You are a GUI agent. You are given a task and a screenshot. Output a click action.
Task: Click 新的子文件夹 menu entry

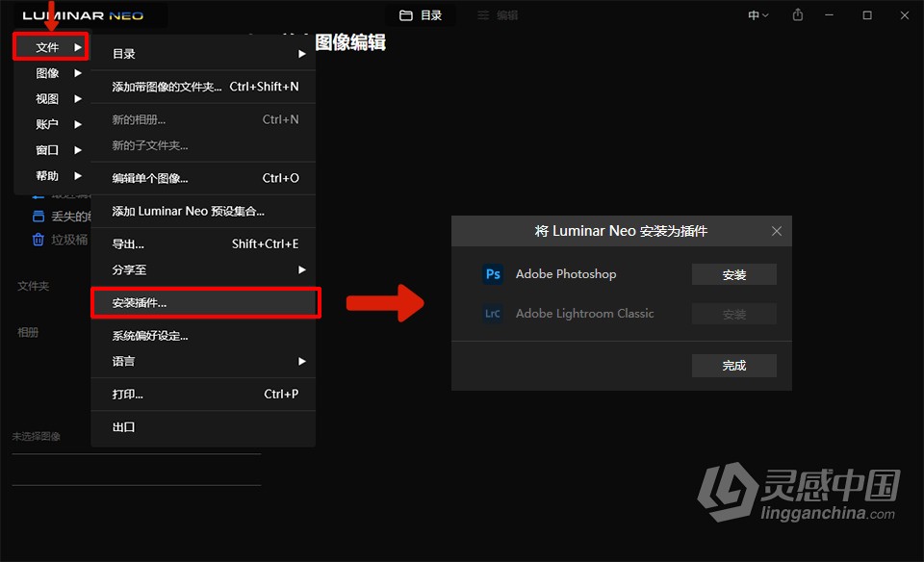(x=203, y=145)
